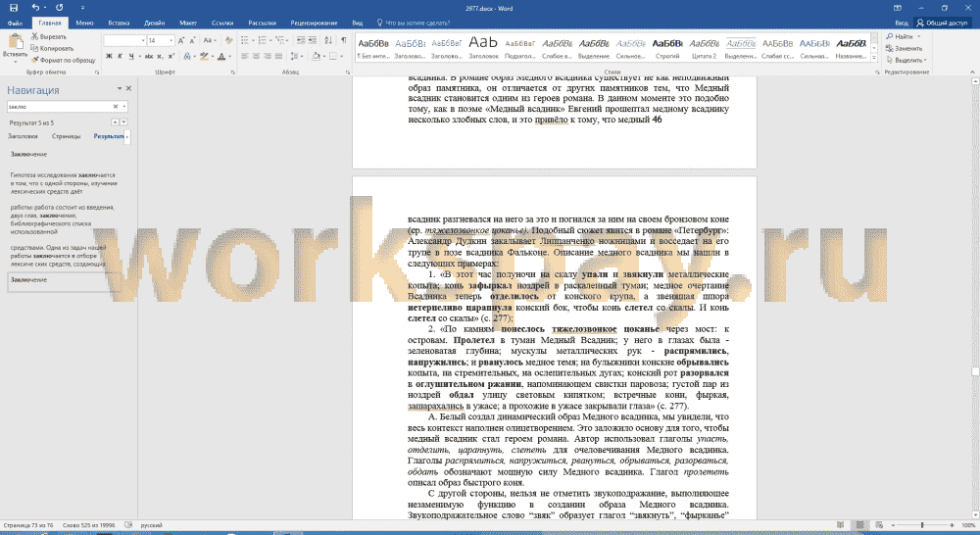Click Вход to sign in
The image size is (980, 535).
click(x=902, y=23)
